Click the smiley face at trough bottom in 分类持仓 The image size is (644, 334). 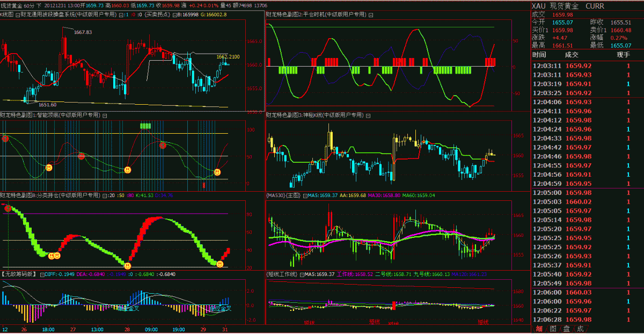pos(127,265)
